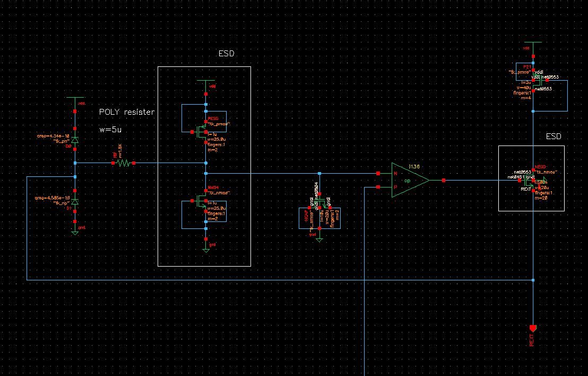Click the op-amp output terminal square
Image resolution: width=588 pixels, height=376 pixels.
pos(444,181)
